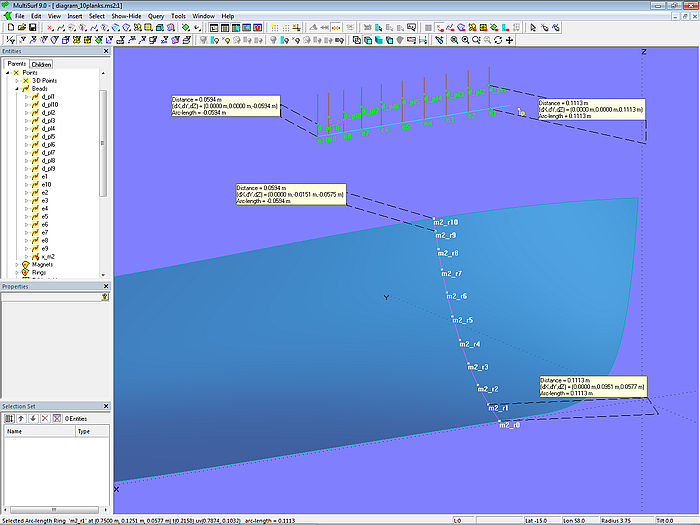Open the Show-Hide menu
Image resolution: width=700 pixels, height=525 pixels.
[126, 16]
